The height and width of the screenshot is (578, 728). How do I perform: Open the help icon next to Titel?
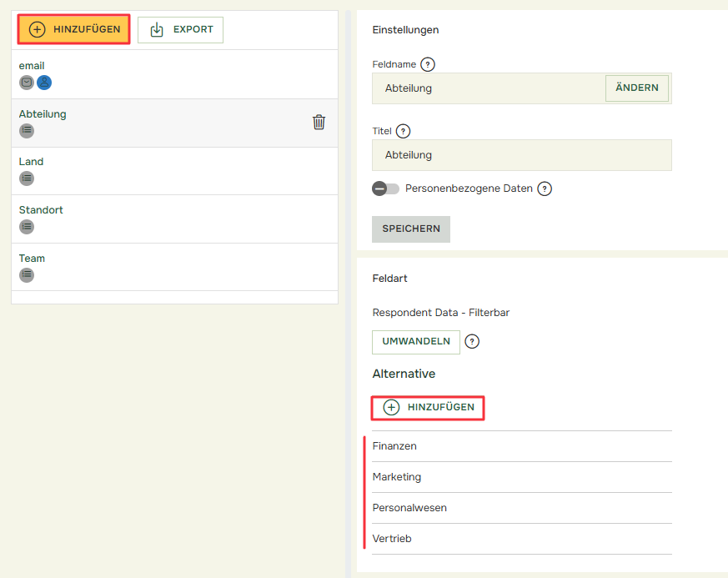[403, 131]
